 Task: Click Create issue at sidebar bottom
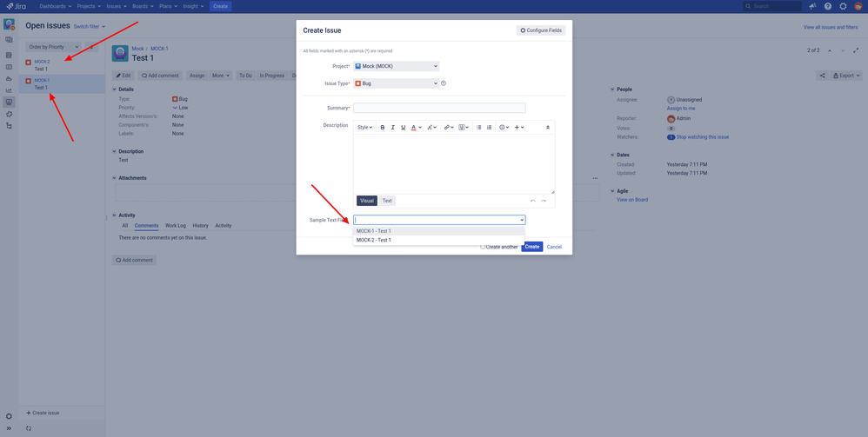click(x=43, y=414)
